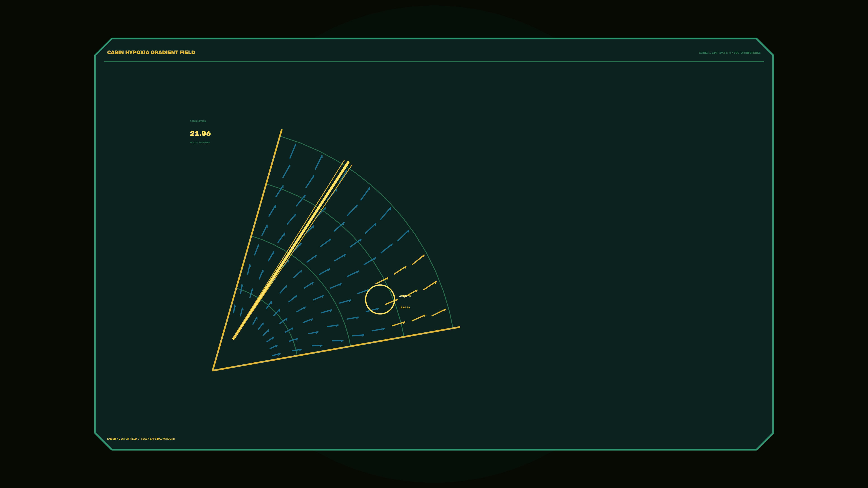Toggle the "EMBER = VECTOR FIELD" legend entry
Viewport: 868px width, 488px height.
coord(122,439)
